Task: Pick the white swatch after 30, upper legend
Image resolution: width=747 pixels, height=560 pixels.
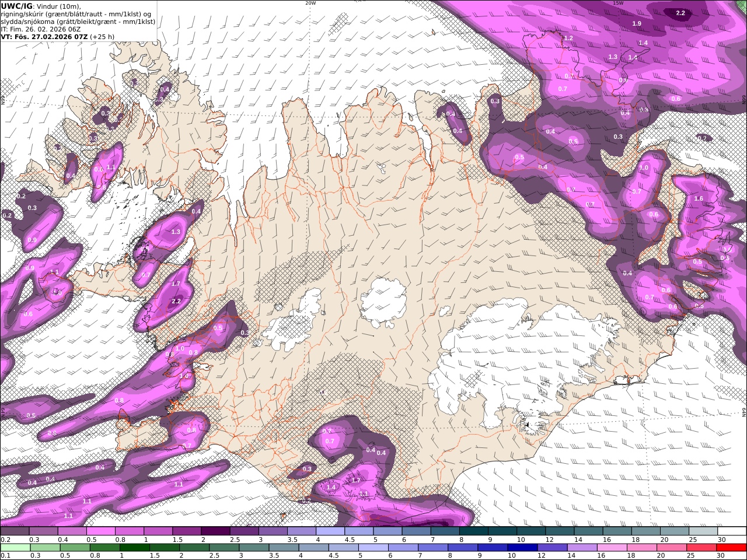Action: click(x=731, y=531)
